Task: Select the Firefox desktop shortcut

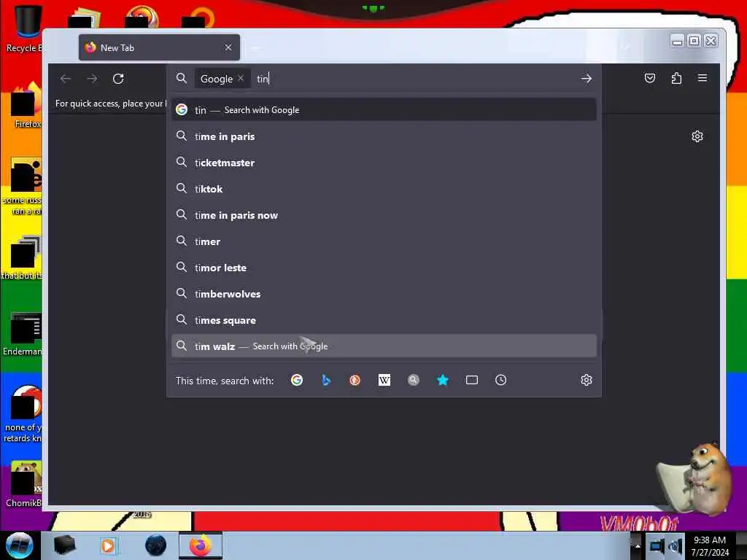Action: (25, 106)
